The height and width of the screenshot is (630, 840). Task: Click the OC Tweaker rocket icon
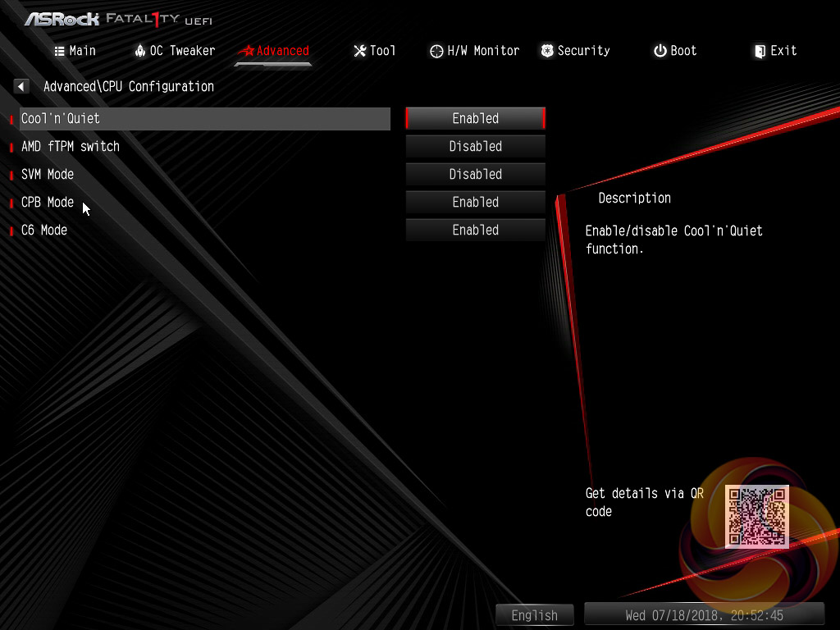[x=139, y=51]
